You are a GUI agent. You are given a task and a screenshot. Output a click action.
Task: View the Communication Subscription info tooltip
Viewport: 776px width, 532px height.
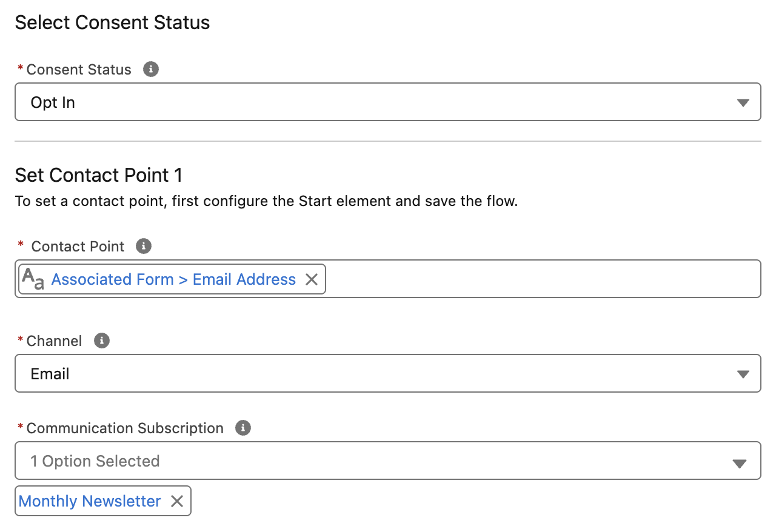(x=242, y=428)
